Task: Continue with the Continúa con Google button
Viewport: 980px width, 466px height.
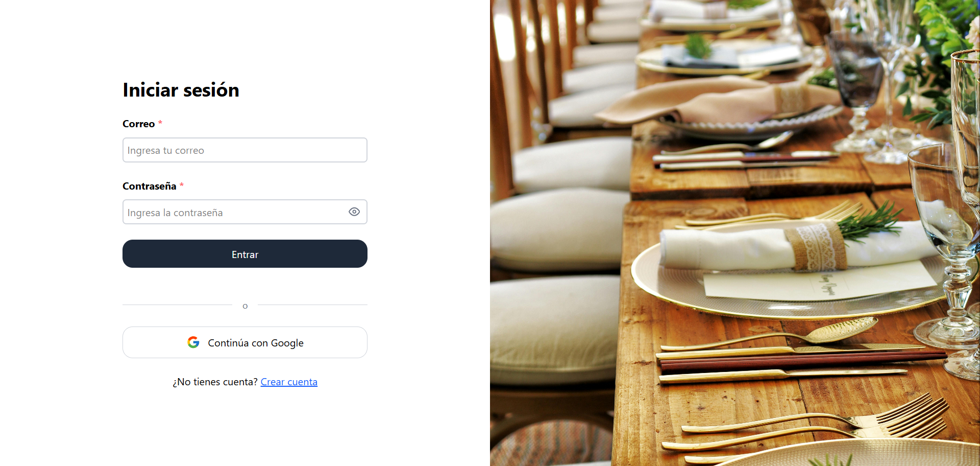Action: click(x=245, y=342)
